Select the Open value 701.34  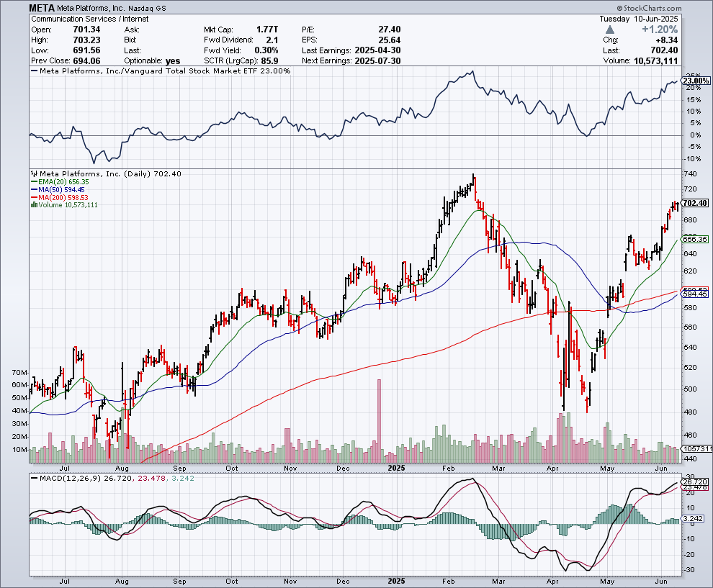tap(86, 30)
